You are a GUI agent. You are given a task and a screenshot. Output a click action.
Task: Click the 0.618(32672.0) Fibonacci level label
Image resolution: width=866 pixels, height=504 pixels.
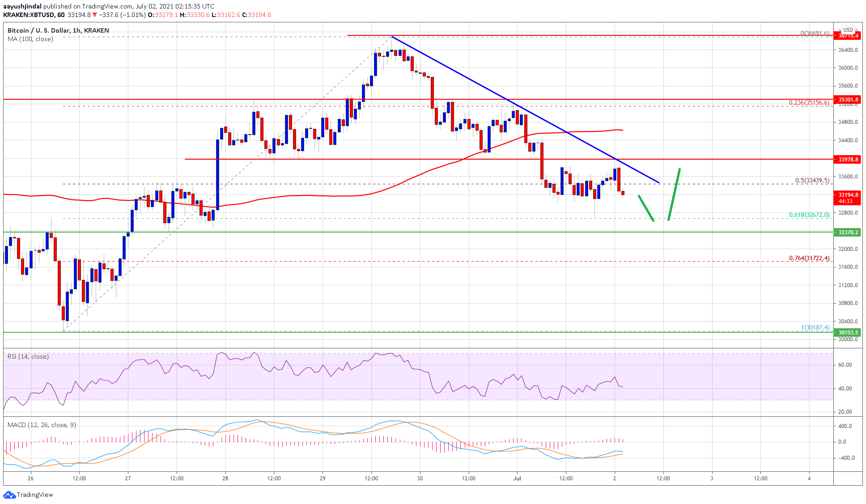(809, 215)
